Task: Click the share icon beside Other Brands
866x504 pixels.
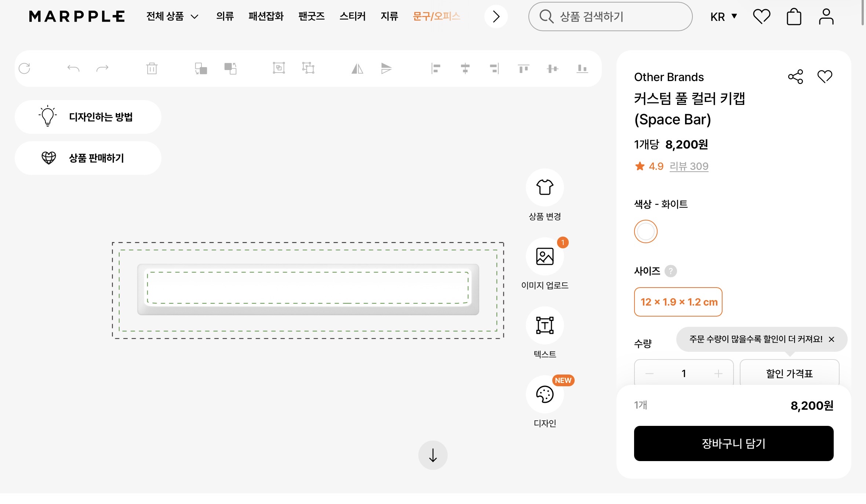Action: pyautogui.click(x=795, y=77)
